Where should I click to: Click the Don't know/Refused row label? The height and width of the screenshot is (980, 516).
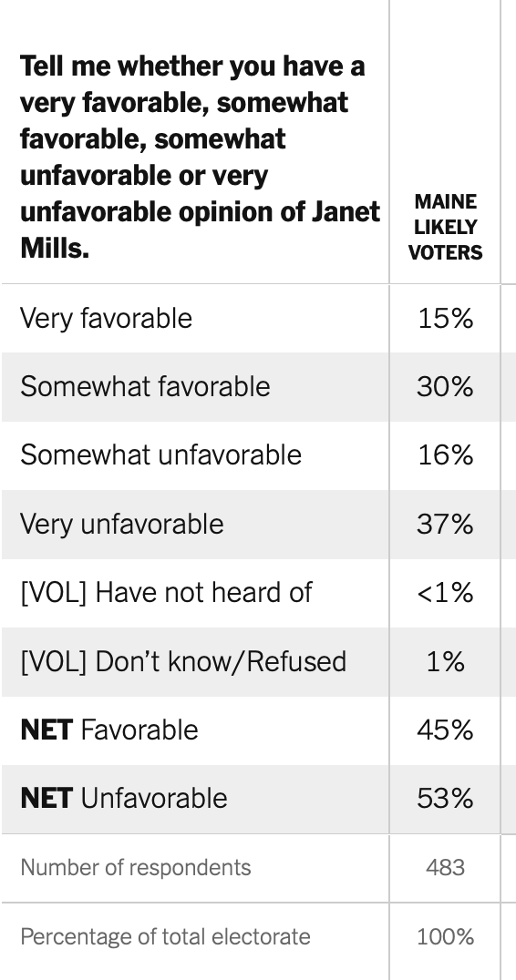(183, 661)
